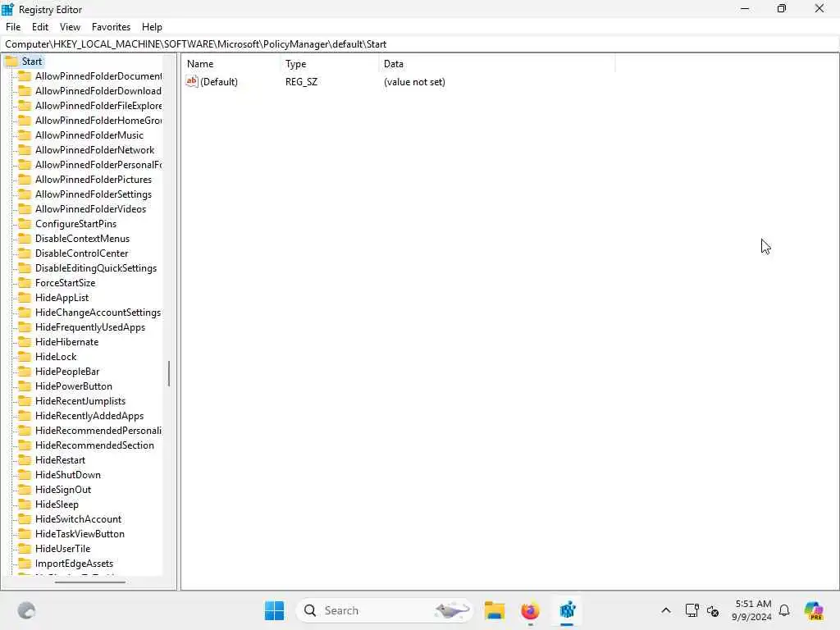
Task: Click the folder icon next to HideRecommendedSection
Action: click(25, 445)
